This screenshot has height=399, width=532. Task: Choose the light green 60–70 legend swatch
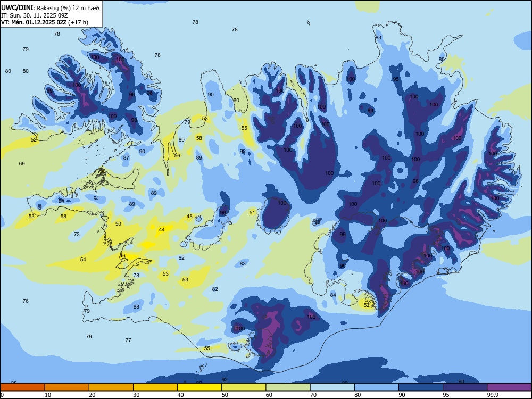(288, 387)
